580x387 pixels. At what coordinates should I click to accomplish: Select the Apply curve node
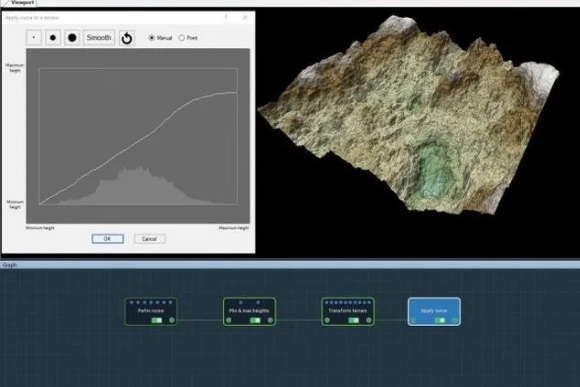[x=434, y=312]
